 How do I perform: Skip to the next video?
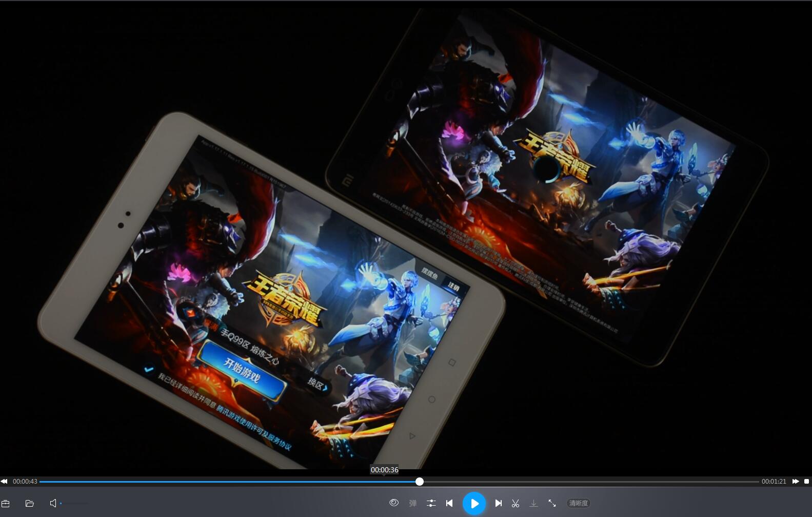pyautogui.click(x=498, y=504)
